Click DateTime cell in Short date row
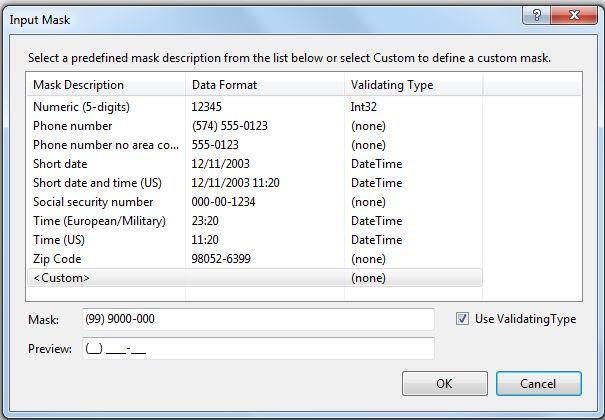Screen dimensions: 605x420 [x=377, y=164]
